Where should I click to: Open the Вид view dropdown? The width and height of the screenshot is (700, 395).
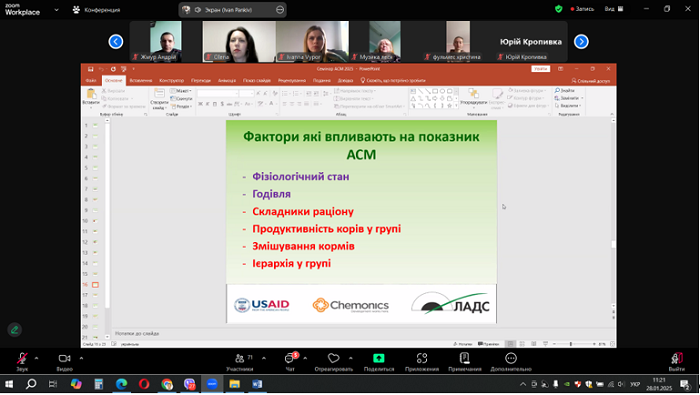coord(614,9)
